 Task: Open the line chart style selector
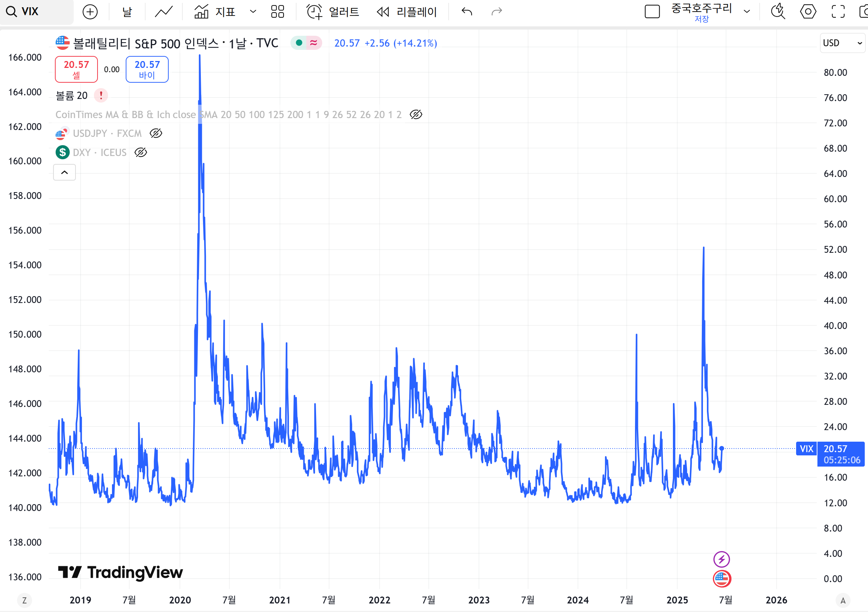click(164, 12)
